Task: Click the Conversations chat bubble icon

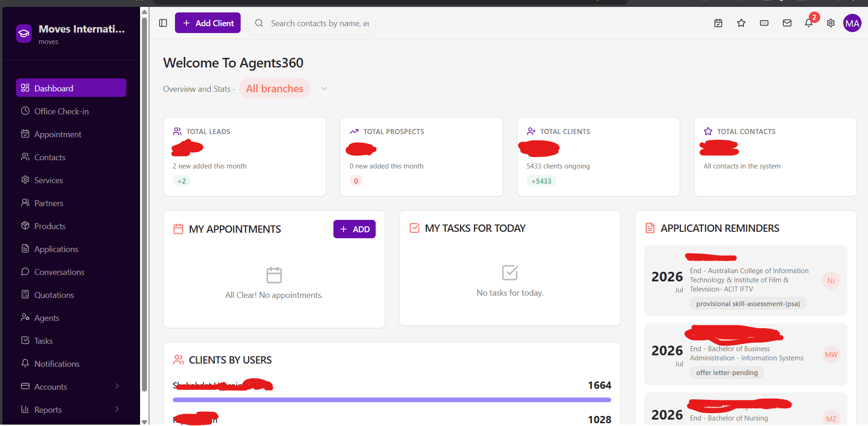Action: pyautogui.click(x=25, y=271)
